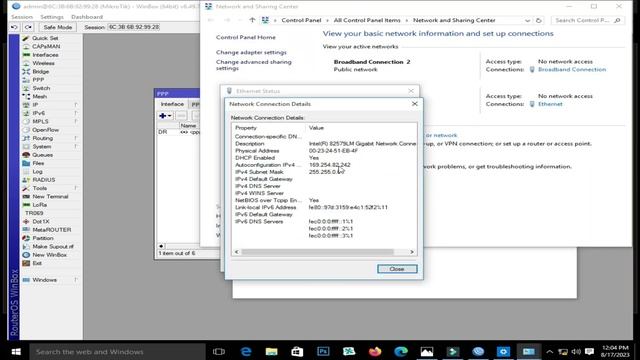Open Switch in WinBox sidebar
This screenshot has height=360, width=640.
coord(41,88)
